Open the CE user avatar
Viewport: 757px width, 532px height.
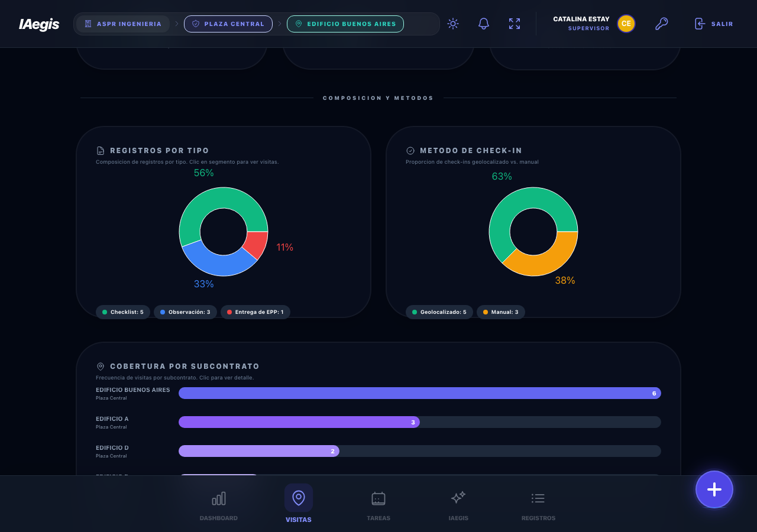[x=626, y=24]
